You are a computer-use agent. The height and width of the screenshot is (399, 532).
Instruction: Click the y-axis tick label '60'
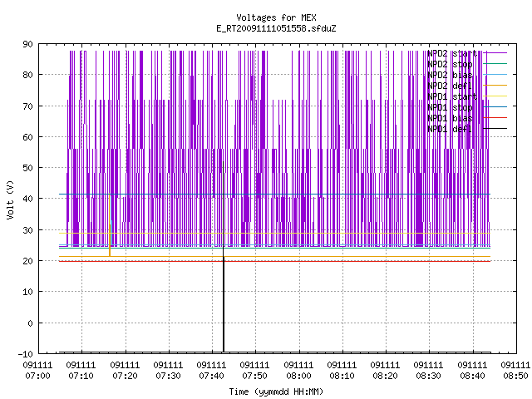[x=27, y=137]
